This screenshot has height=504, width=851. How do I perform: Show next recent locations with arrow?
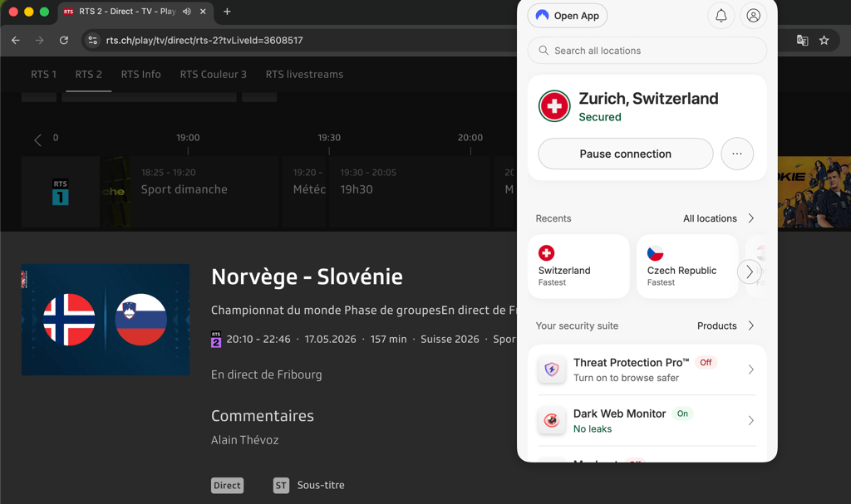tap(749, 272)
